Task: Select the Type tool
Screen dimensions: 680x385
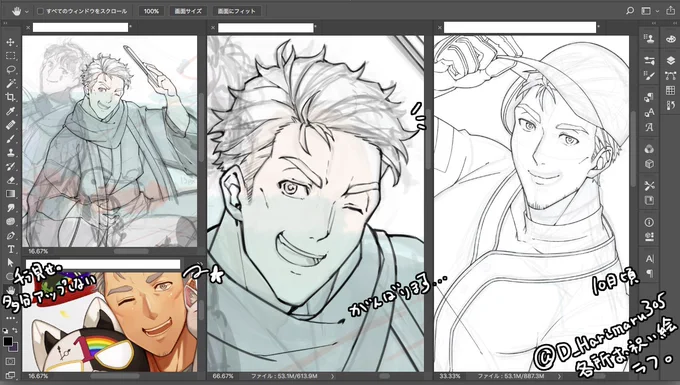Action: tap(10, 249)
